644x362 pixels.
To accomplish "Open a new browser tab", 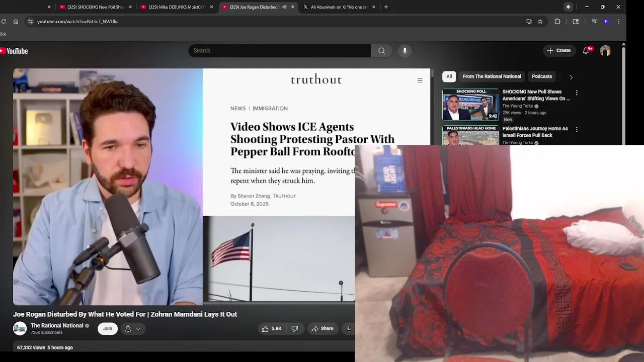I will [386, 7].
